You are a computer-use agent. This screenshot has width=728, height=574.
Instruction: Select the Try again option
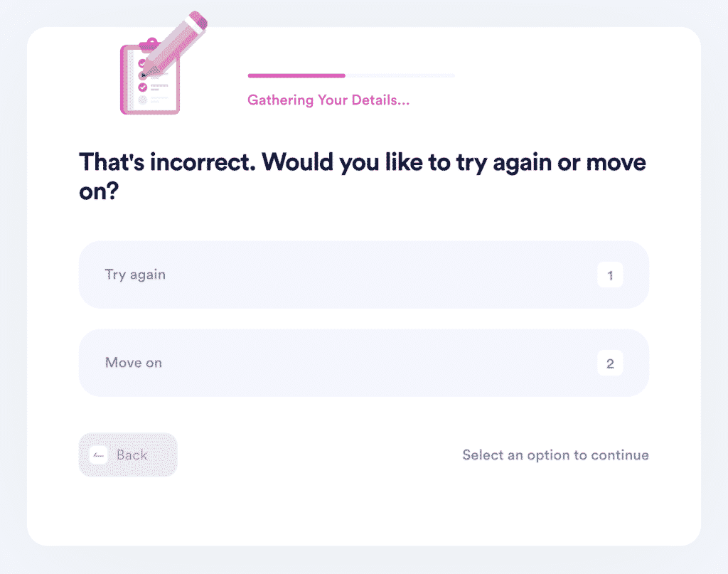[363, 275]
